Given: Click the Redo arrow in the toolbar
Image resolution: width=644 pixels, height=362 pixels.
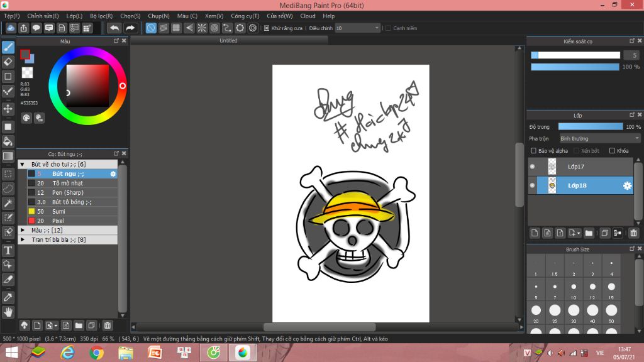Looking at the screenshot, I should [x=130, y=28].
